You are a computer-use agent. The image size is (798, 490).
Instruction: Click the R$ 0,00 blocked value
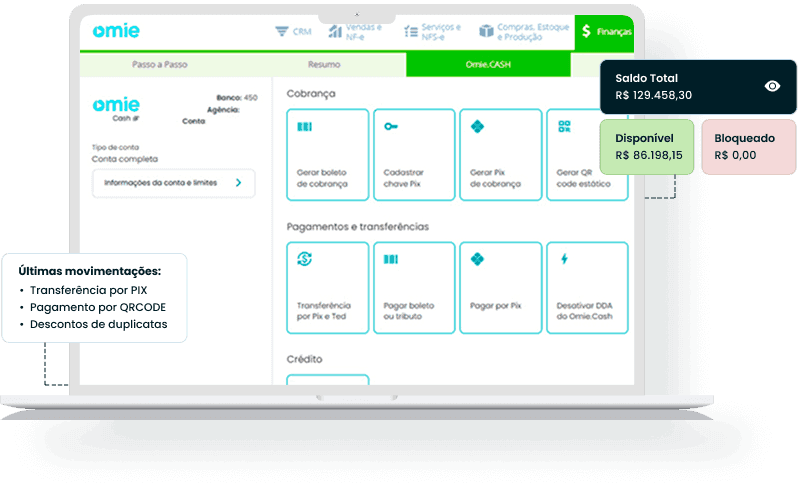(x=735, y=155)
